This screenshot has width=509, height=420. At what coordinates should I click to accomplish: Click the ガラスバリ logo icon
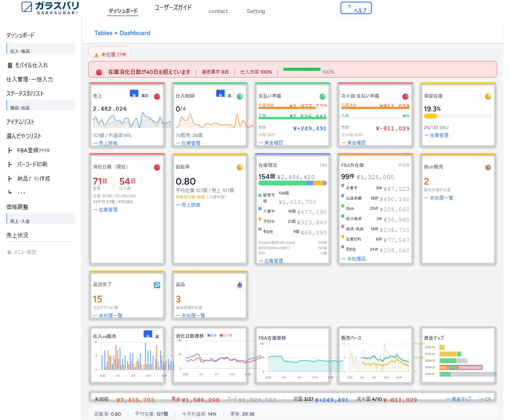click(26, 6)
